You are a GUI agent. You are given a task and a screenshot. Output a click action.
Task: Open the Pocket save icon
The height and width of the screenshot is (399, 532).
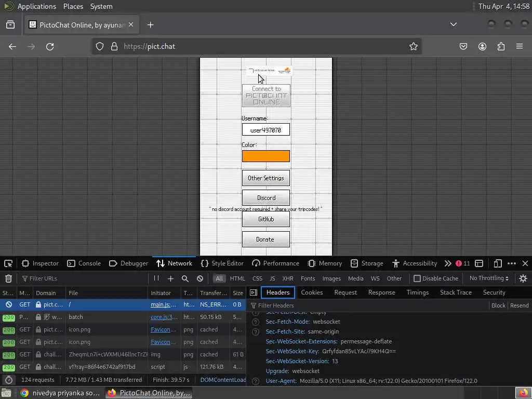click(463, 46)
